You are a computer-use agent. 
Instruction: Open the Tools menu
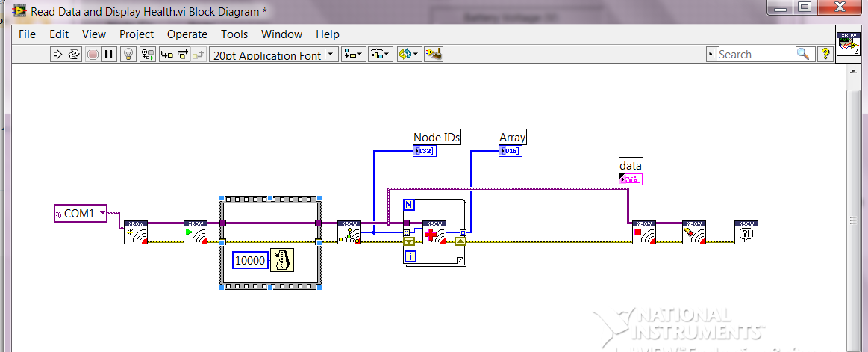(x=234, y=34)
